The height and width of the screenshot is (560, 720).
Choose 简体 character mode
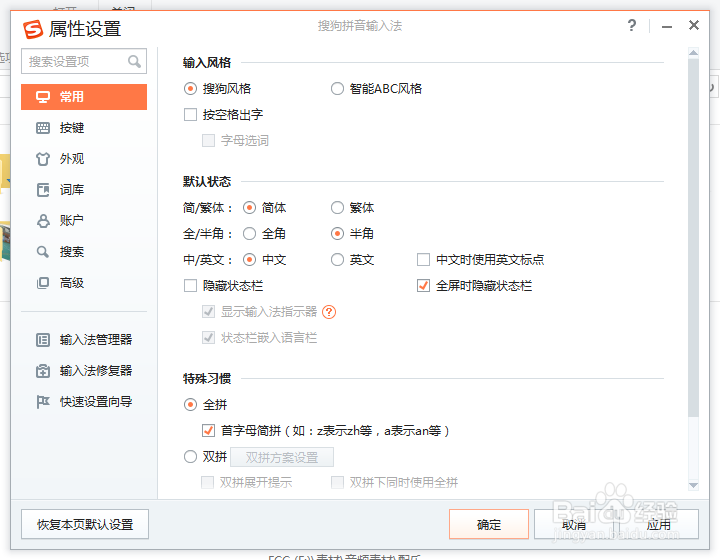click(x=249, y=208)
